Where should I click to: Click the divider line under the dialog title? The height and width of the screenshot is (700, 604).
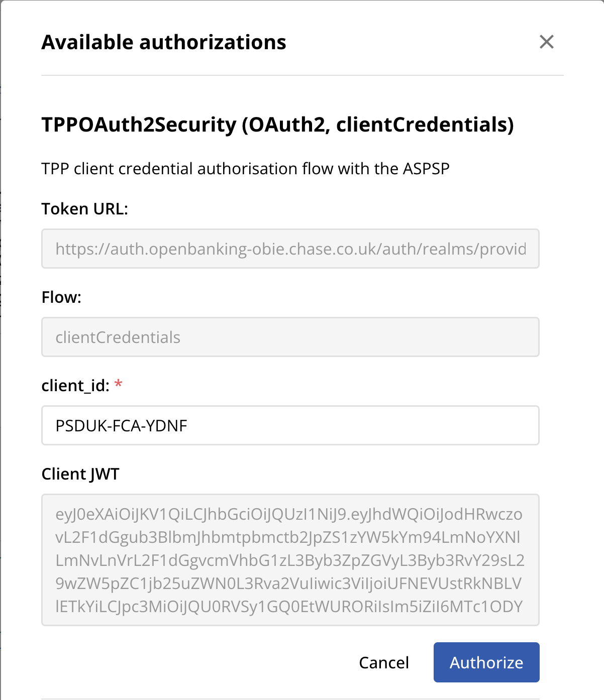point(302,74)
